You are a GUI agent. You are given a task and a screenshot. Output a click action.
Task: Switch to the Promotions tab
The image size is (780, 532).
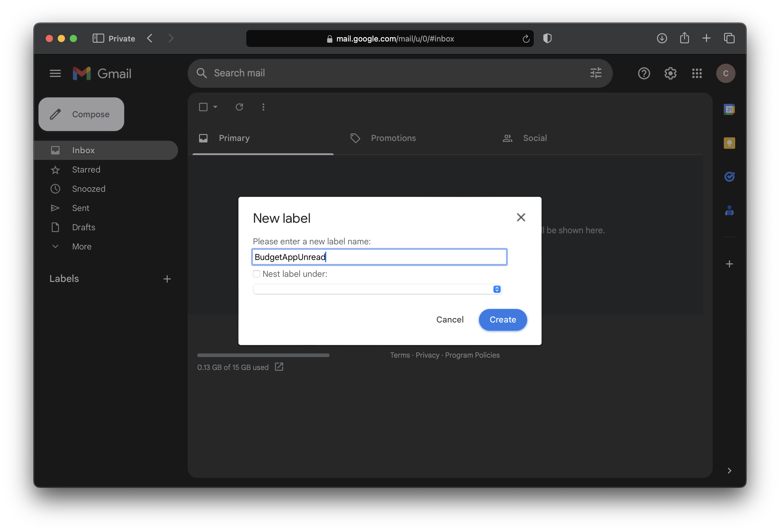393,138
